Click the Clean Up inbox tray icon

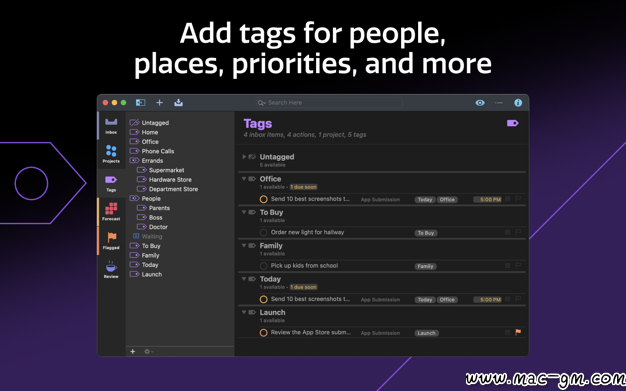pos(178,103)
